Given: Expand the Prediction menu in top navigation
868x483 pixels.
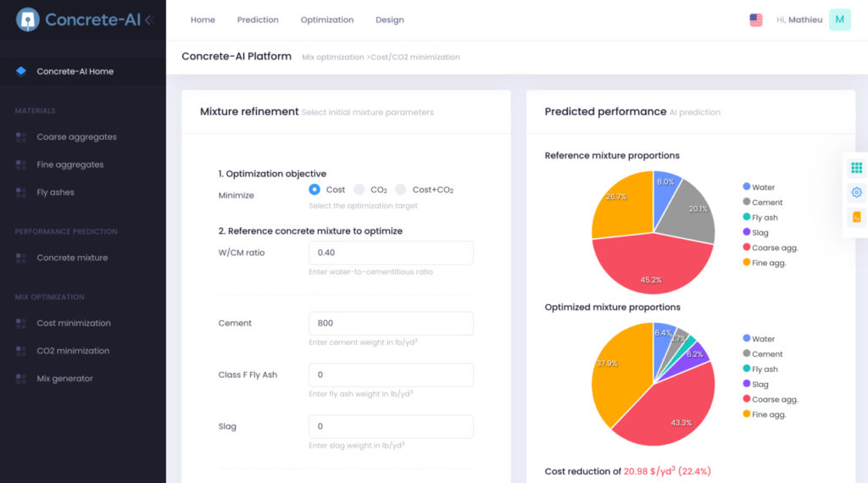Looking at the screenshot, I should pyautogui.click(x=258, y=19).
